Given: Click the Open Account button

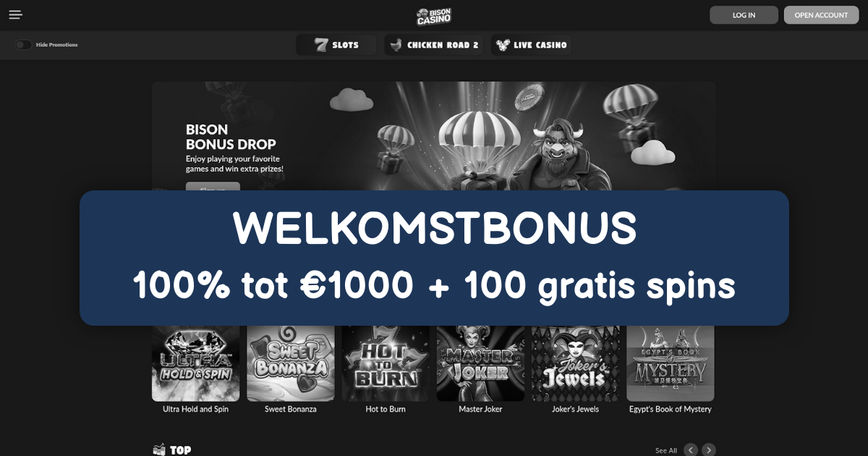Looking at the screenshot, I should (x=821, y=15).
